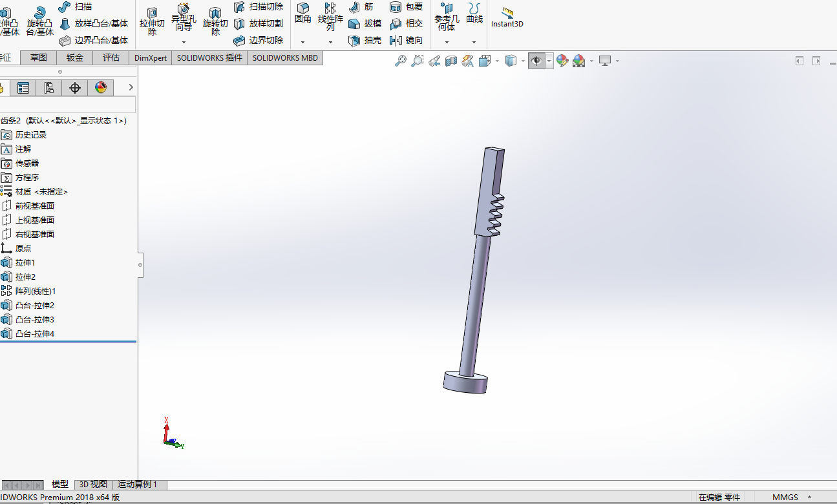The height and width of the screenshot is (504, 837).
Task: Open the Hole Wizard (异型孔向导) tool
Action: pyautogui.click(x=184, y=17)
